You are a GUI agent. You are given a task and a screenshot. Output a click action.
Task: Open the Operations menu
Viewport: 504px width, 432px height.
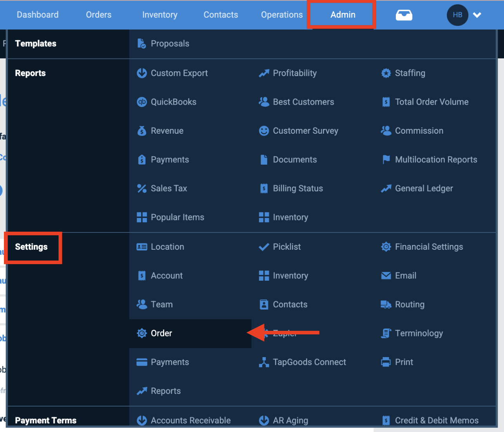[282, 15]
